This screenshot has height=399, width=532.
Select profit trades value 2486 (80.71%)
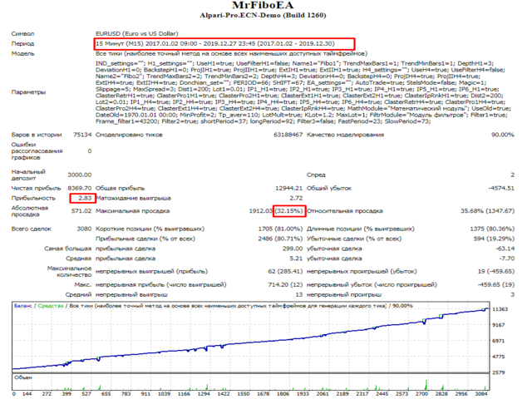click(280, 239)
